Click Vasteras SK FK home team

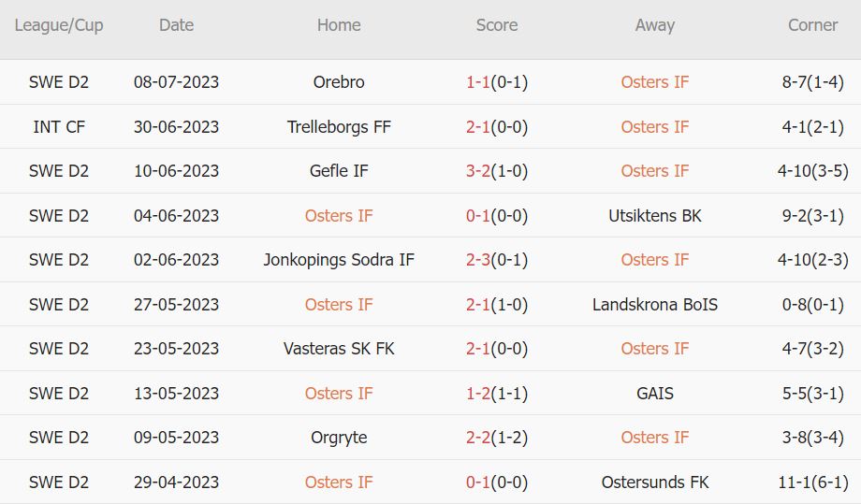[339, 349]
